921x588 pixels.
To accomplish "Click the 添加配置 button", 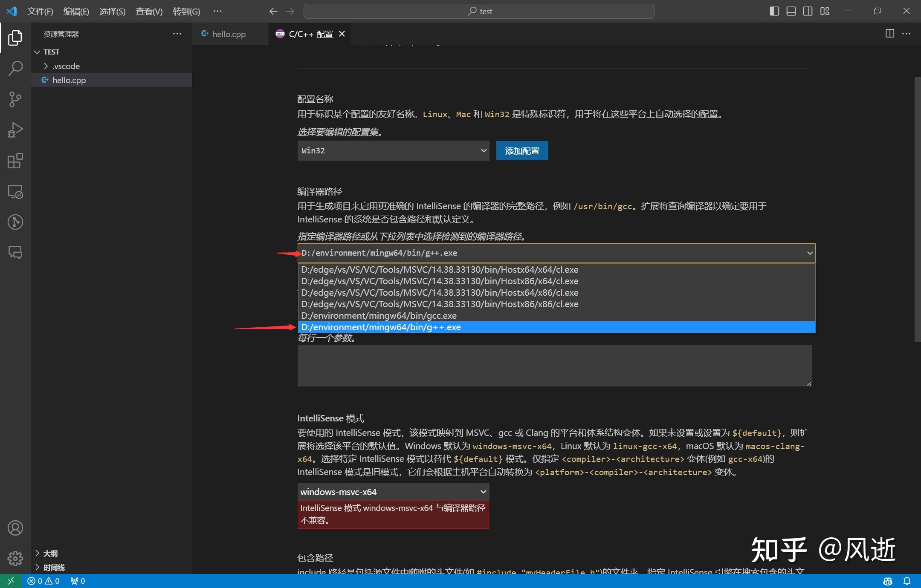I will point(521,150).
